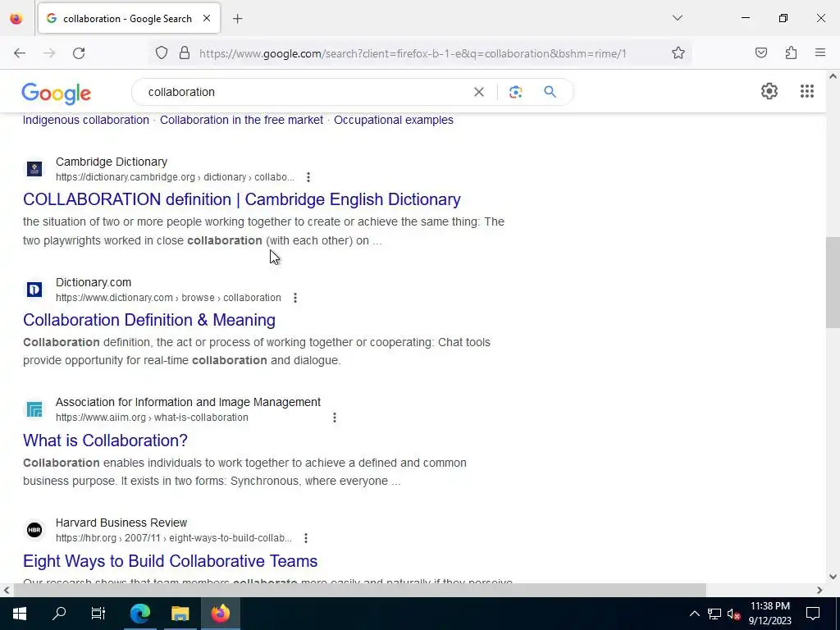This screenshot has width=840, height=630.
Task: Click the horizontal scrollbar thumb
Action: pos(360,590)
